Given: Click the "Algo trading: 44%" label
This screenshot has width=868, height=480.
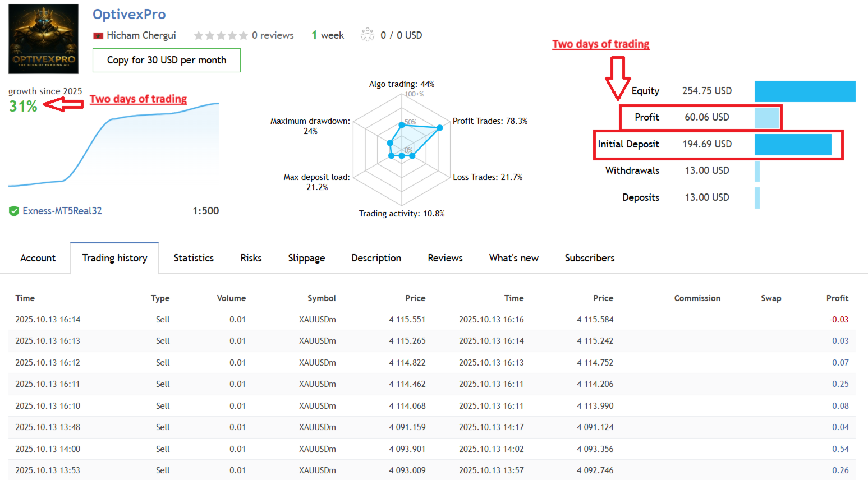Looking at the screenshot, I should (x=402, y=84).
